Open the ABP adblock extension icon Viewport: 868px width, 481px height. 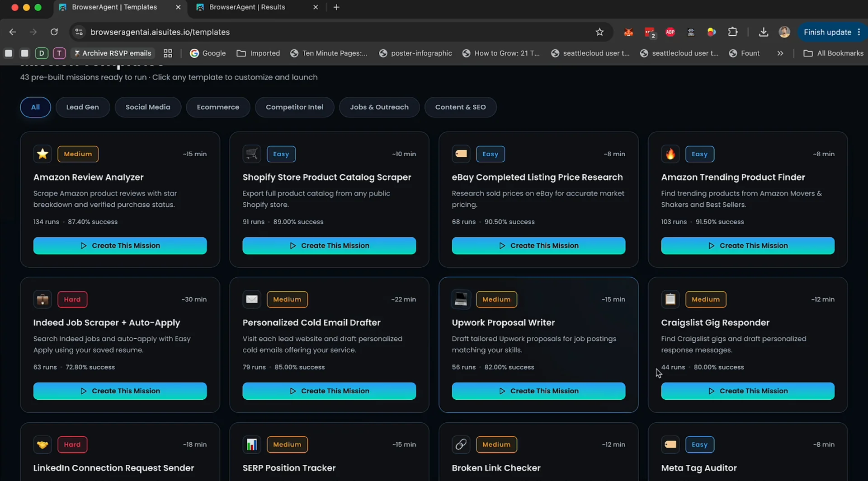pos(670,32)
